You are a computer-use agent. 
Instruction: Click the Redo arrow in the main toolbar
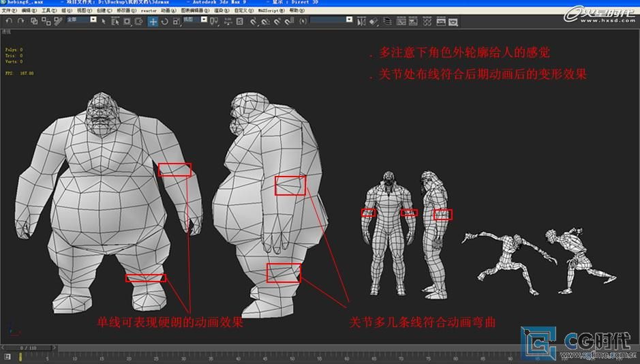(x=20, y=21)
